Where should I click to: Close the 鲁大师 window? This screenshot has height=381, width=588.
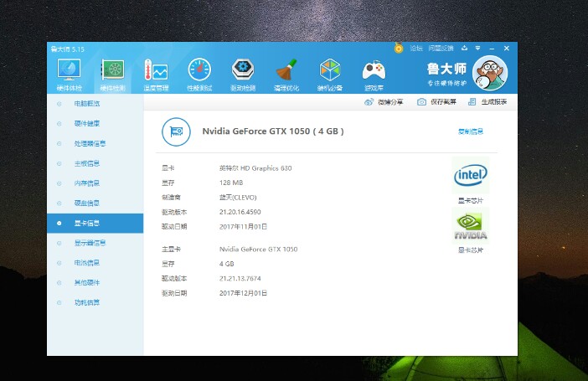(x=507, y=49)
